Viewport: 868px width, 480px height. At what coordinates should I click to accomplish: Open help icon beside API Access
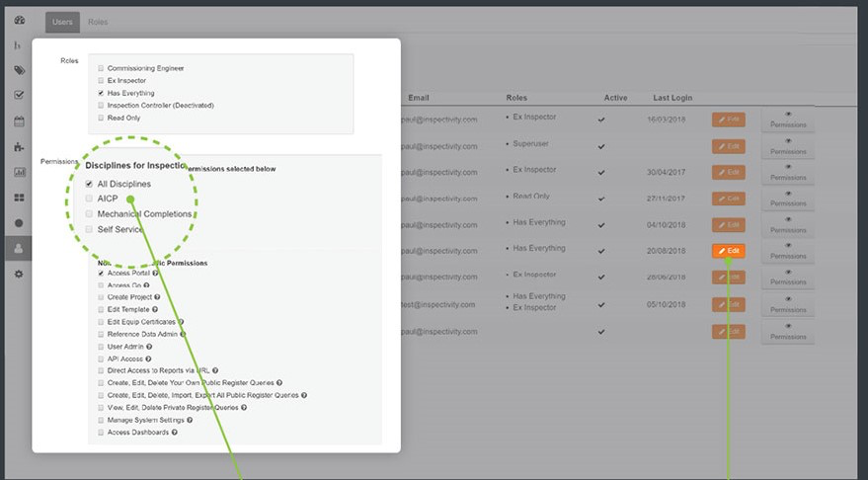tap(148, 359)
